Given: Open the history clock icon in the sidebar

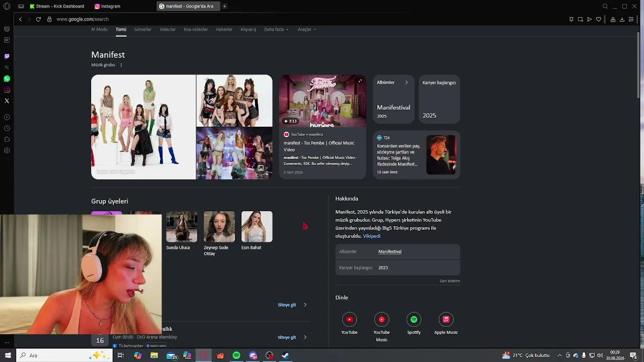Looking at the screenshot, I should [x=7, y=128].
